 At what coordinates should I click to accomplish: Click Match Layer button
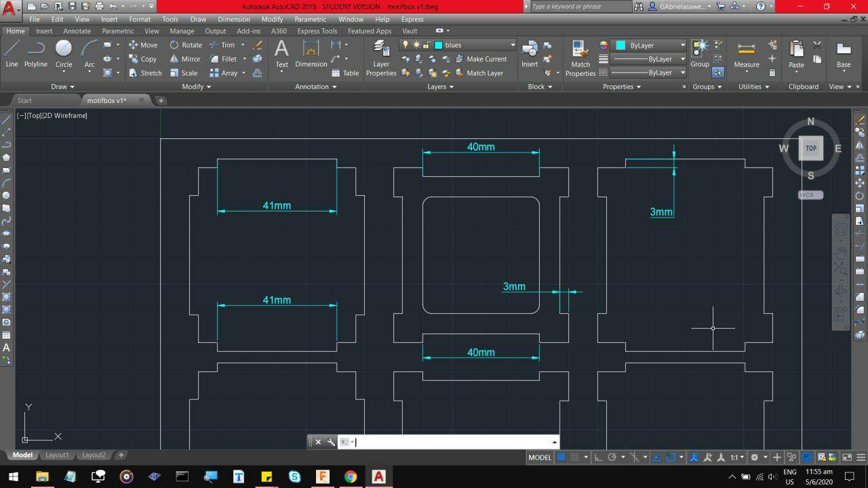point(478,73)
